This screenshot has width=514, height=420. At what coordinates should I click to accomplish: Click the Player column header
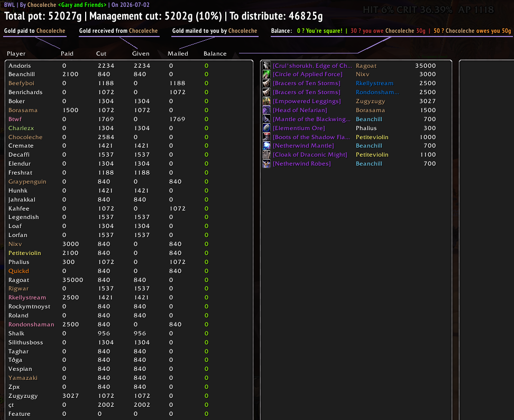tap(16, 53)
